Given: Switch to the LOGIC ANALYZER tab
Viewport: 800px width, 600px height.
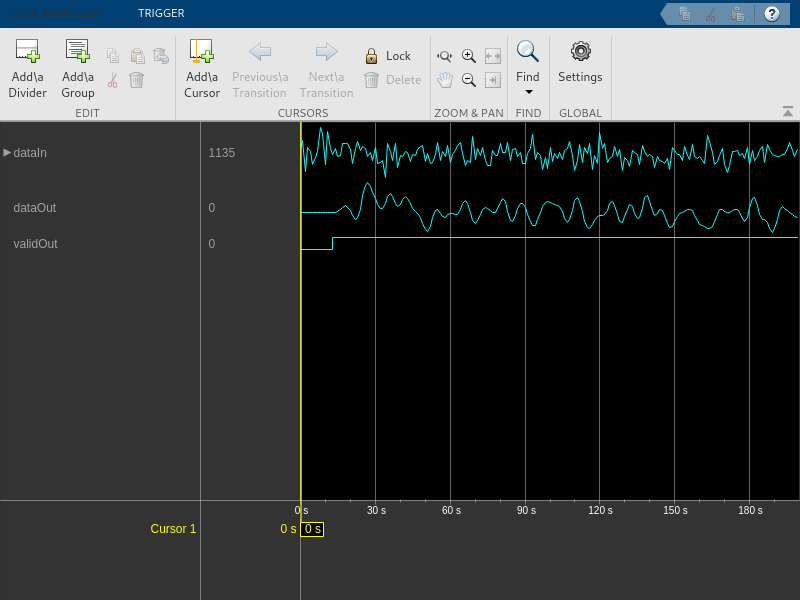Looking at the screenshot, I should [x=54, y=13].
